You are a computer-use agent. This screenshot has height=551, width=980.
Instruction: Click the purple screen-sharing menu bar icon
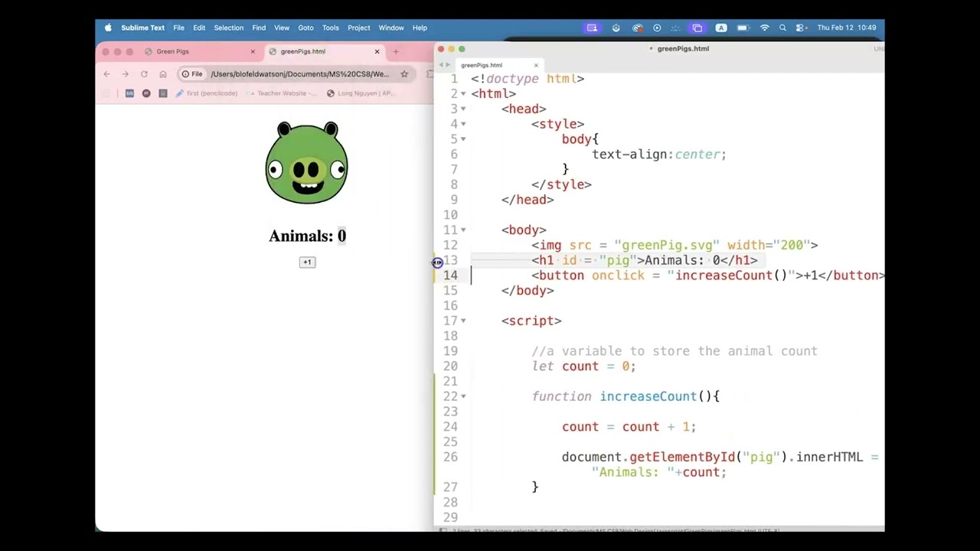click(592, 28)
